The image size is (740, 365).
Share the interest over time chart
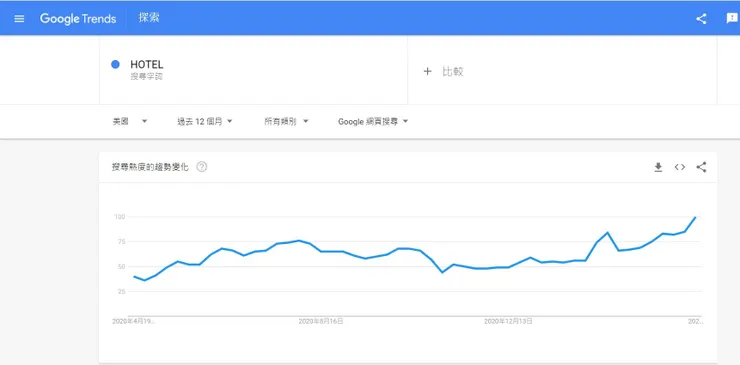coord(701,167)
